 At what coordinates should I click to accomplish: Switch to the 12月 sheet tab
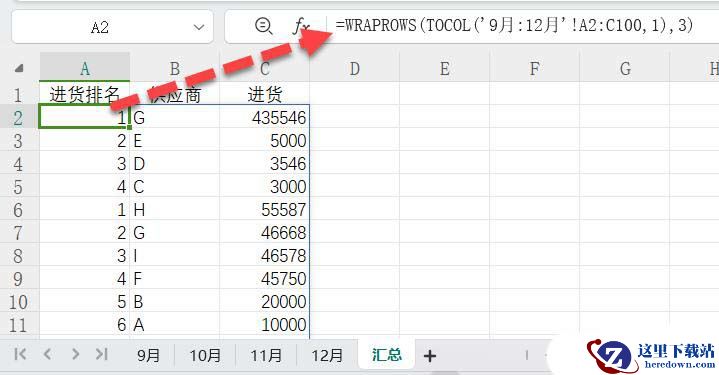[x=327, y=355]
